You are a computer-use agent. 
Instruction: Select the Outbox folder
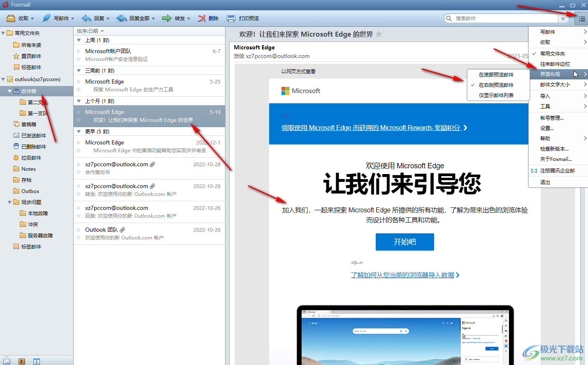(x=30, y=191)
